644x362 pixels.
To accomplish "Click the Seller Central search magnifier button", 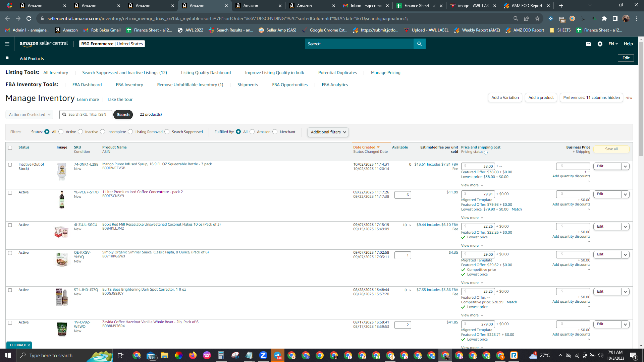I will click(x=419, y=44).
